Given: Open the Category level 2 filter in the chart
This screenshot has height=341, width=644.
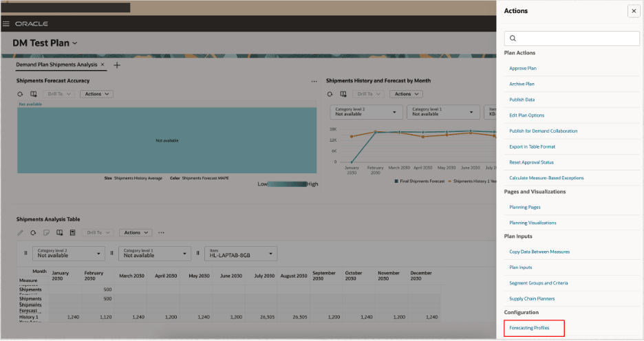Looking at the screenshot, I should pos(365,112).
